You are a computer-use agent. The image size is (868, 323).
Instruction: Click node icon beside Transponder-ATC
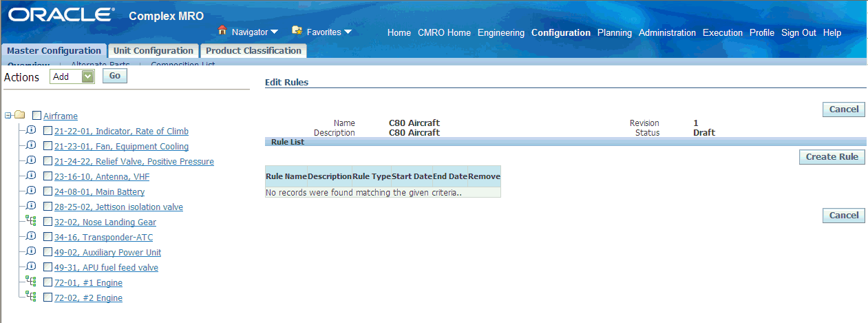point(31,236)
